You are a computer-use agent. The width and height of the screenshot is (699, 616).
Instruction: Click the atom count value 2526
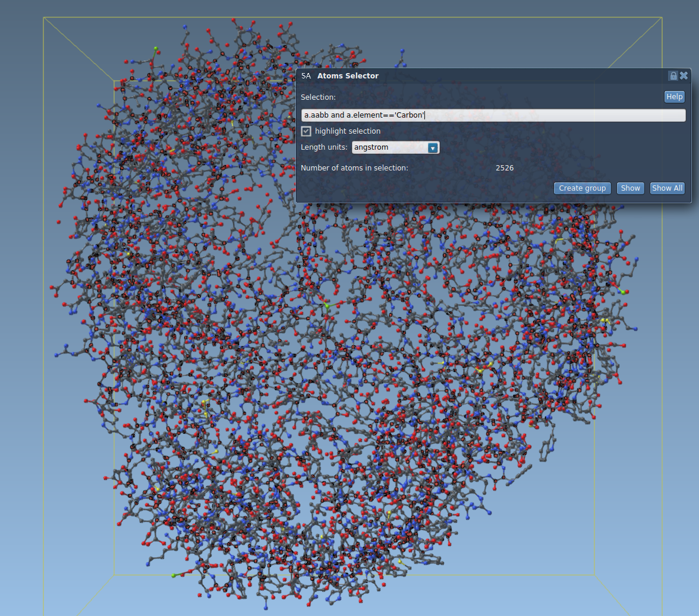505,168
